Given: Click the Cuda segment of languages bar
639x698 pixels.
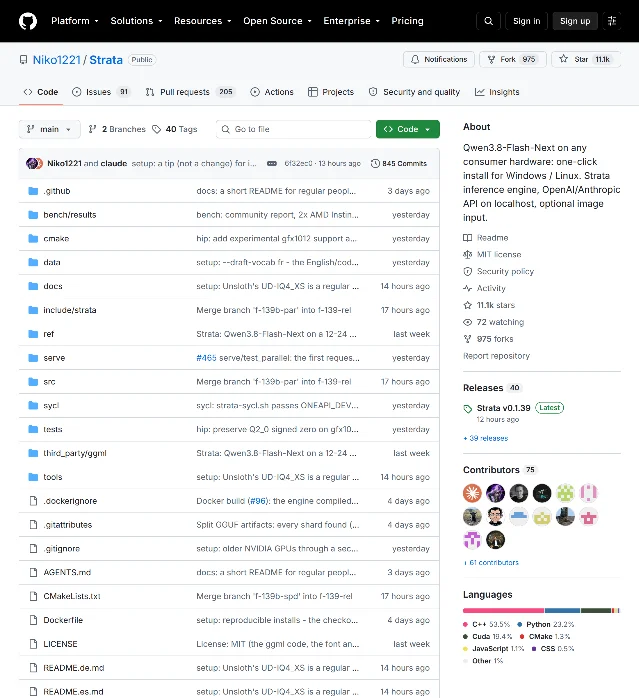Looking at the screenshot, I should click(596, 611).
